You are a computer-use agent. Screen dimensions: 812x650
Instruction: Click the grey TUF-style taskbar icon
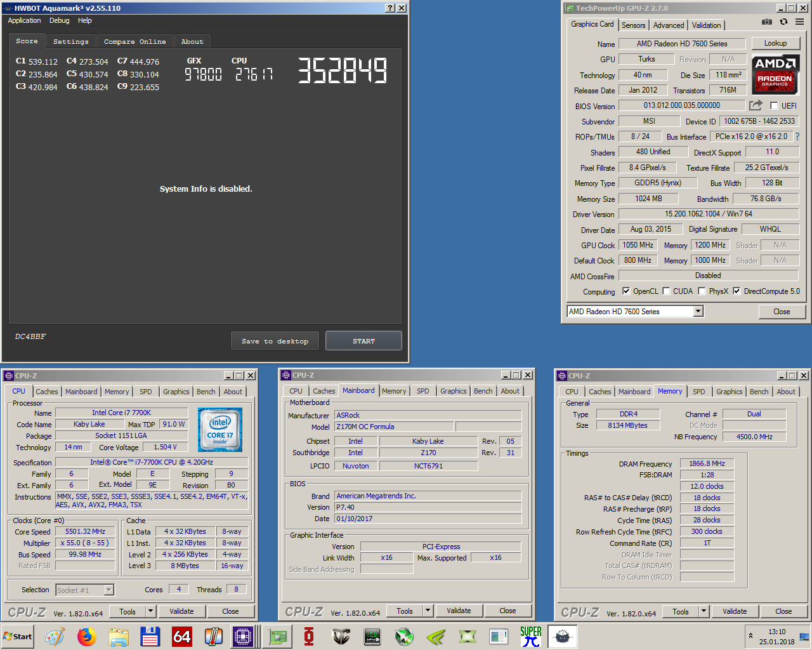coord(341,637)
